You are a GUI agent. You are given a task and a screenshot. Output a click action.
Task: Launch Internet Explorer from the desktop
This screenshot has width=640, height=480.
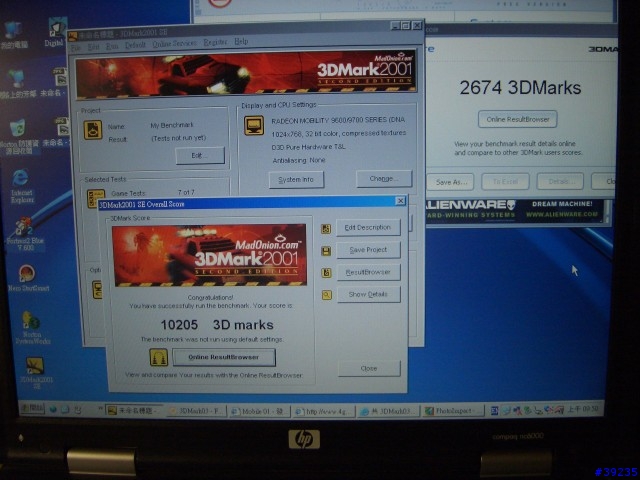[x=21, y=186]
